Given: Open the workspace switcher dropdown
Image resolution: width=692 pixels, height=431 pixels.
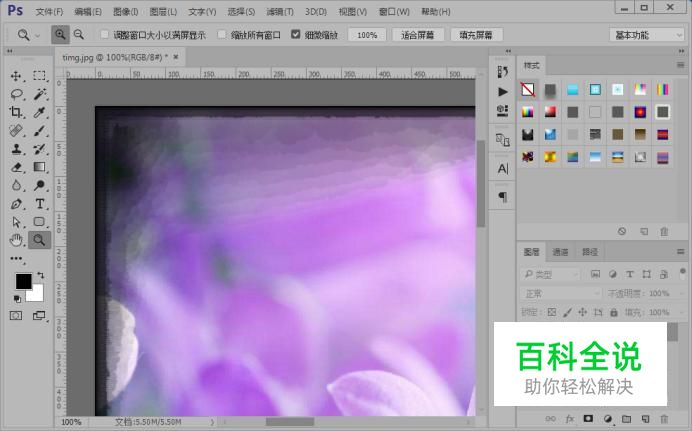Looking at the screenshot, I should 647,35.
